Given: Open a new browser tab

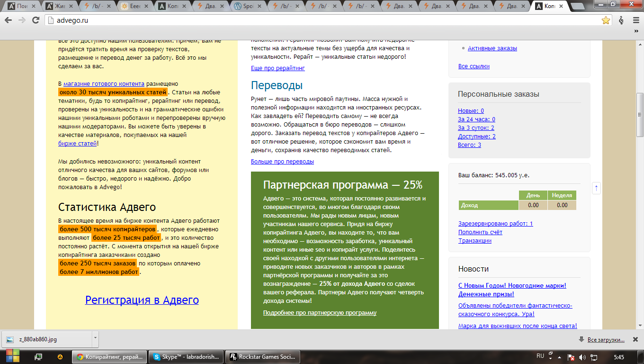Looking at the screenshot, I should click(x=579, y=6).
